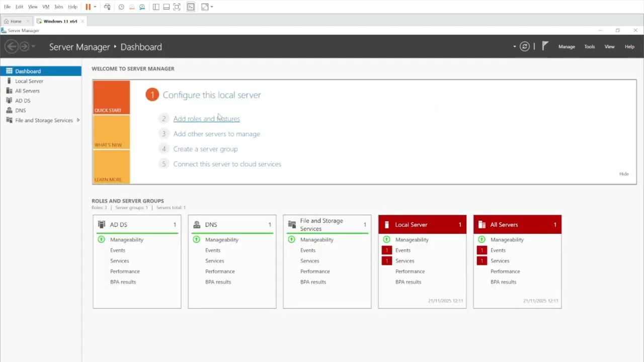Screen dimensions: 644x362
Task: Close the Windows 11 x64 tab
Action: pyautogui.click(x=83, y=21)
